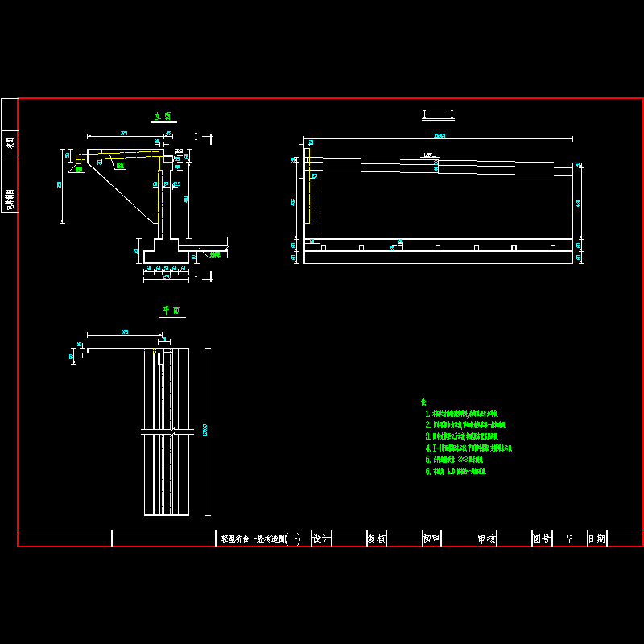
Task: Click the 设计 cell in title block
Action: pos(321,539)
